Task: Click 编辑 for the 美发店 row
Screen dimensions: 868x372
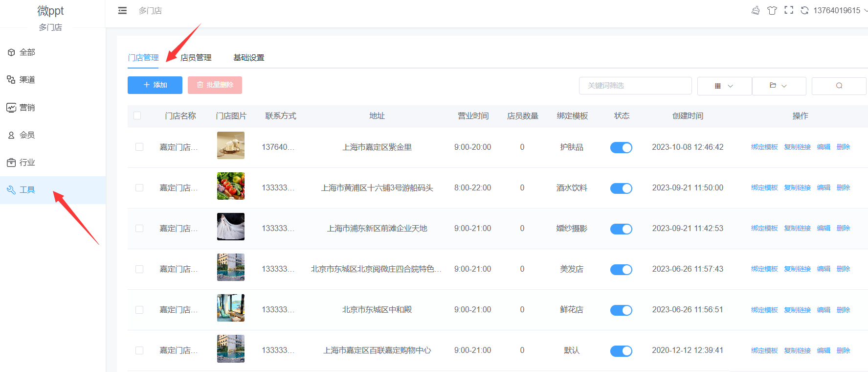Action: pos(823,269)
